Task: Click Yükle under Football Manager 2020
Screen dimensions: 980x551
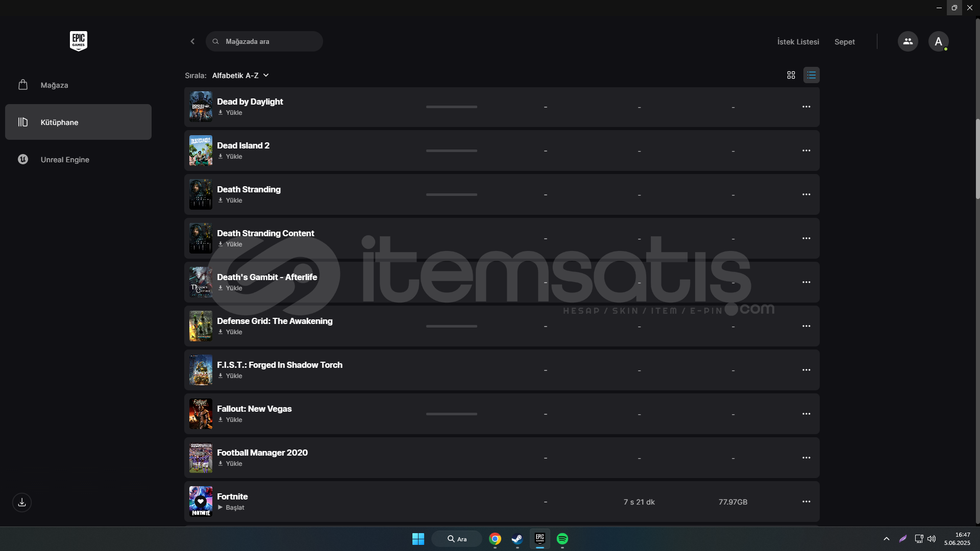Action: pyautogui.click(x=230, y=464)
